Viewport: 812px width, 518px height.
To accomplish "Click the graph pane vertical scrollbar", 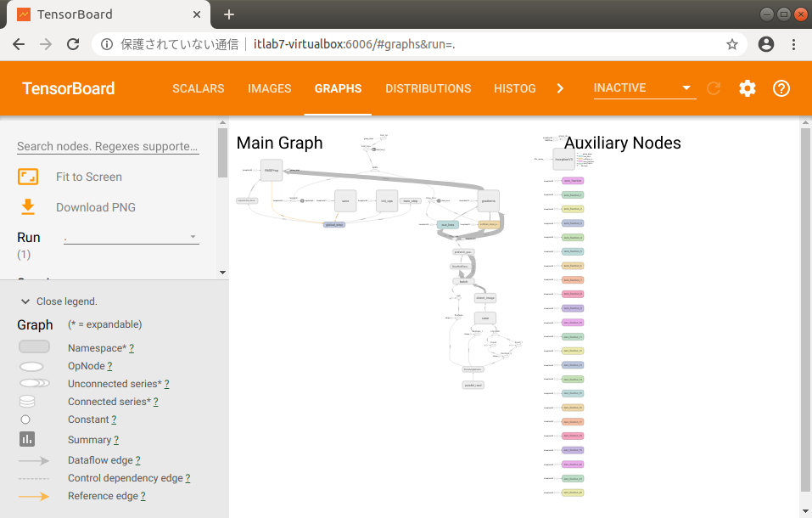I will [x=805, y=309].
